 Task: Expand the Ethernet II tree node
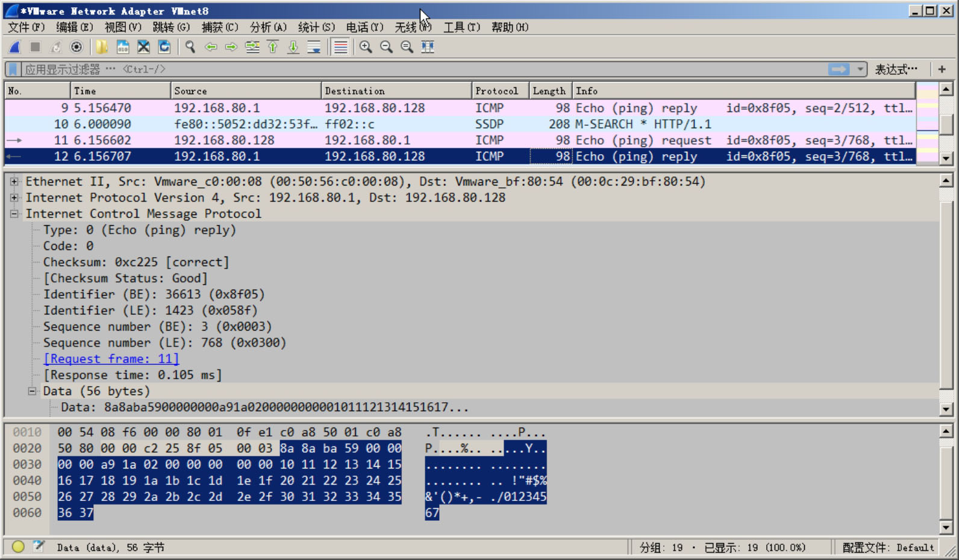click(x=14, y=181)
